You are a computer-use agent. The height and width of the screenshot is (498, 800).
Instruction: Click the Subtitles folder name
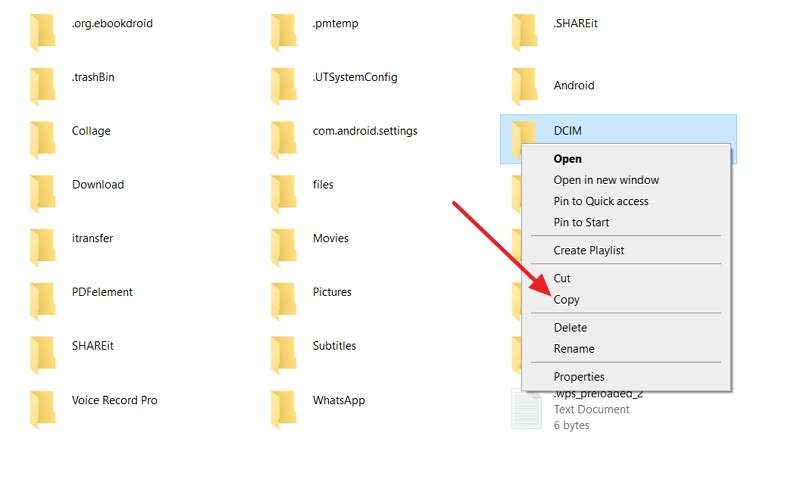334,345
